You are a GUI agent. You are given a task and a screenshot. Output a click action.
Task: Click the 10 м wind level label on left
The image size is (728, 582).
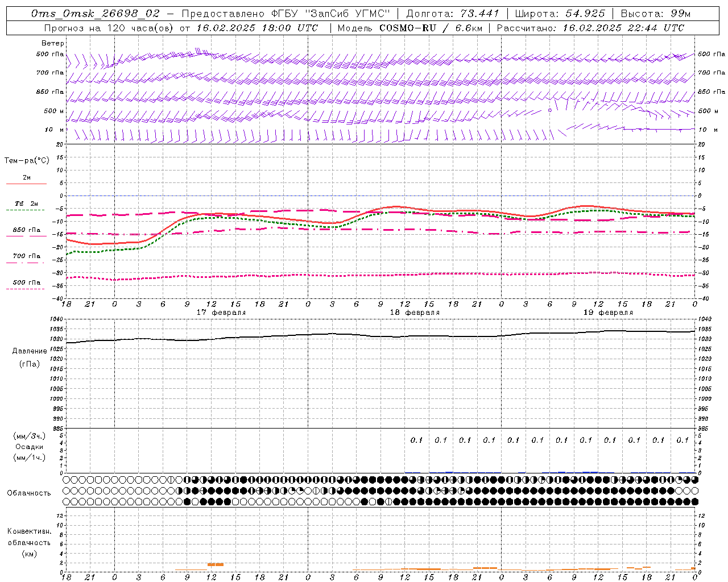55,130
